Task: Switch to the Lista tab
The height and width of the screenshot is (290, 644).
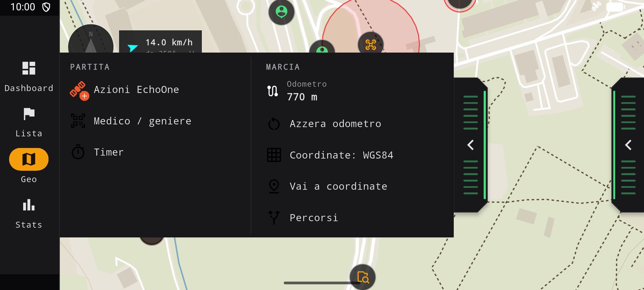Action: click(x=29, y=122)
